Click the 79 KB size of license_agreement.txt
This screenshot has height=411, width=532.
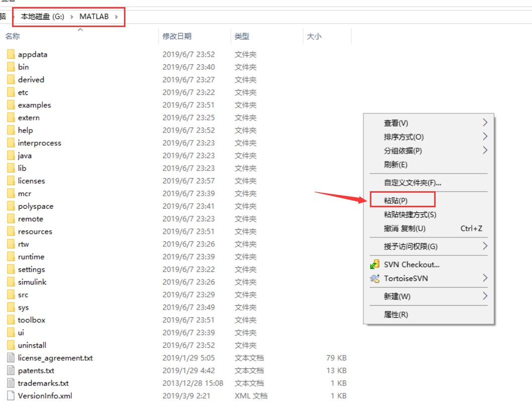(336, 358)
